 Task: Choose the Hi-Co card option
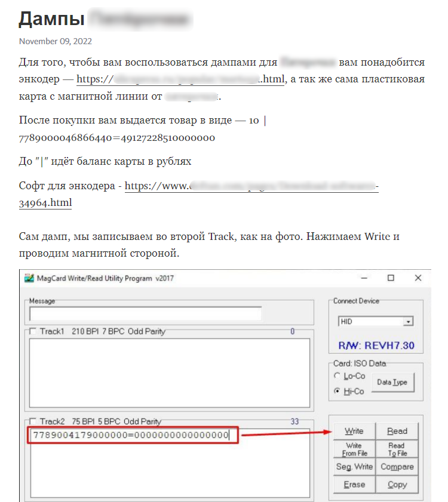tap(337, 392)
